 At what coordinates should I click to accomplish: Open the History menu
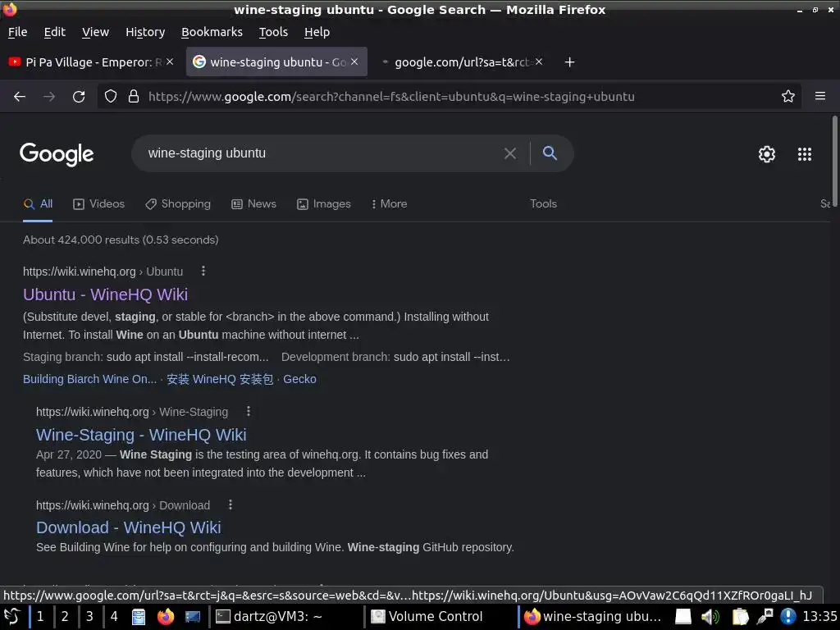point(145,32)
